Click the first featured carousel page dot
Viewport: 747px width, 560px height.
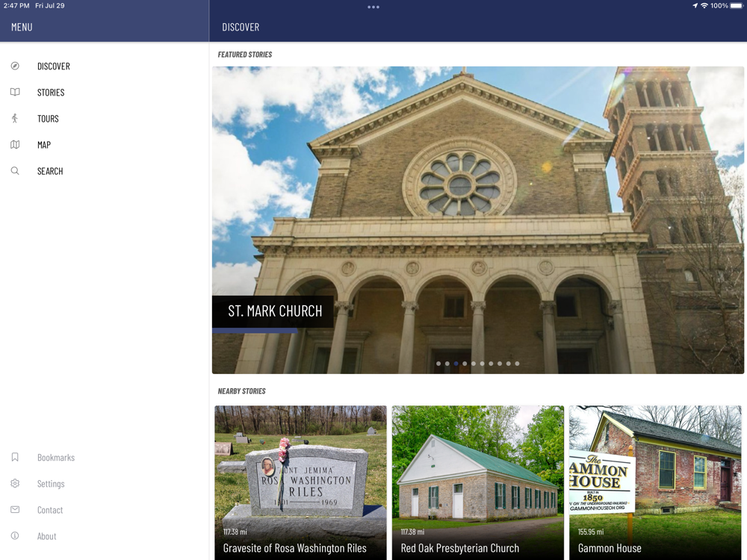click(438, 364)
